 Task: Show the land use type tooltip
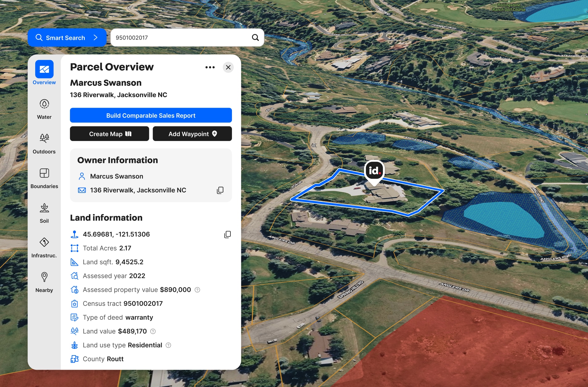click(x=169, y=345)
